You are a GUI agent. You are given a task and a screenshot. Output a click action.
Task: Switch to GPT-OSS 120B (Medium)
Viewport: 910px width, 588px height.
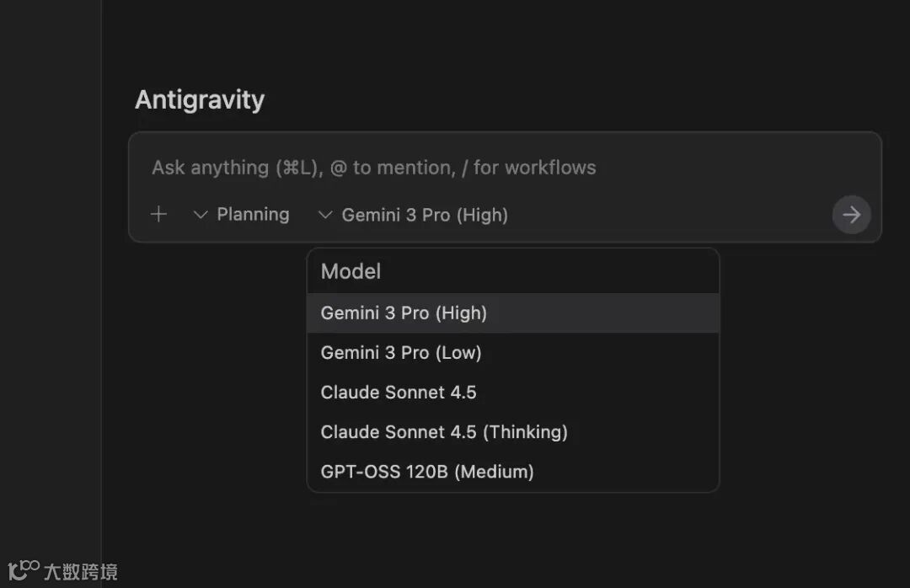[427, 472]
